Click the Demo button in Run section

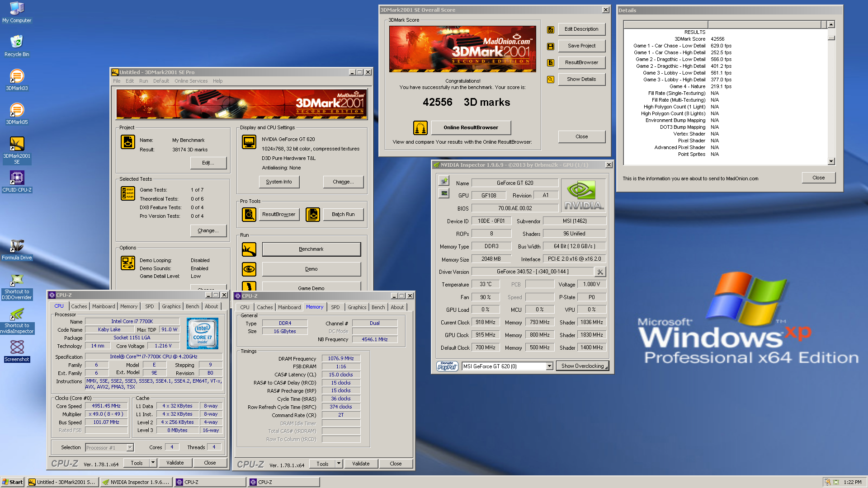pos(311,269)
